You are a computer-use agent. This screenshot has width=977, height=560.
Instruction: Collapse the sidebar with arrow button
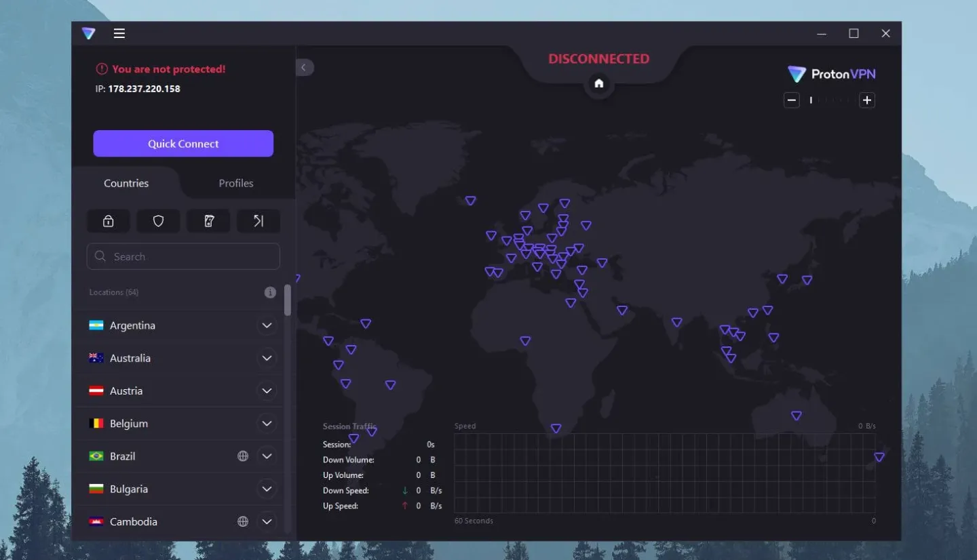304,67
